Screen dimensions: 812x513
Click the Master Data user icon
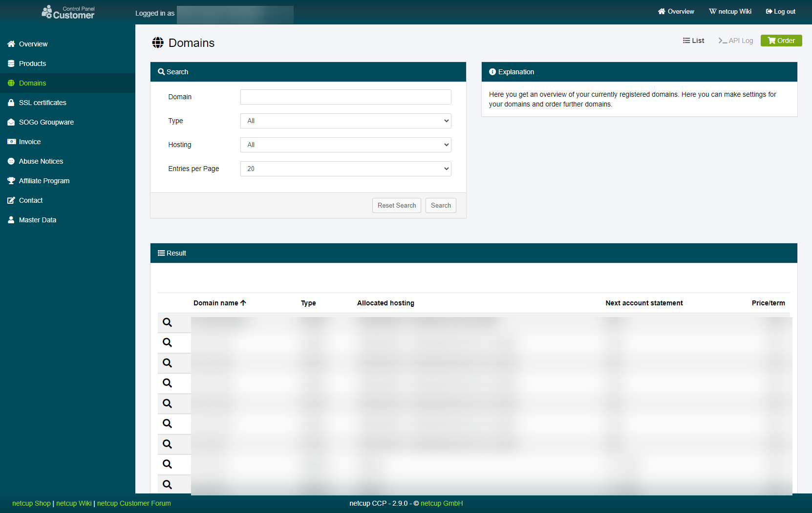pyautogui.click(x=11, y=220)
